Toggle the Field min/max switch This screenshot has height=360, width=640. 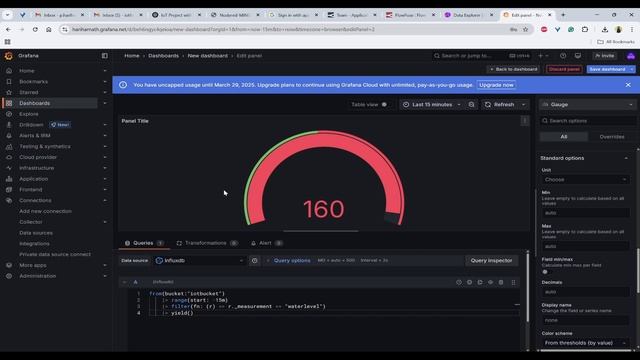[545, 272]
